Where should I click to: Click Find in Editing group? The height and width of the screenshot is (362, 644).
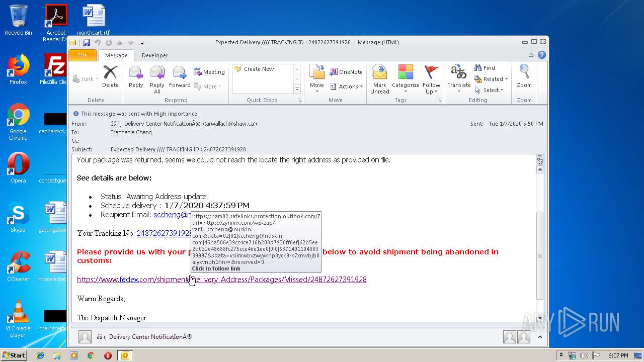point(485,68)
